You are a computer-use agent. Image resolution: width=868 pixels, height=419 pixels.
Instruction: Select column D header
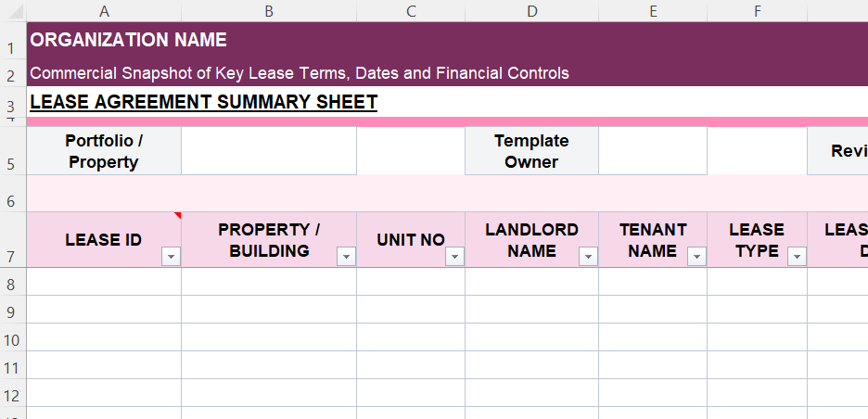[531, 11]
